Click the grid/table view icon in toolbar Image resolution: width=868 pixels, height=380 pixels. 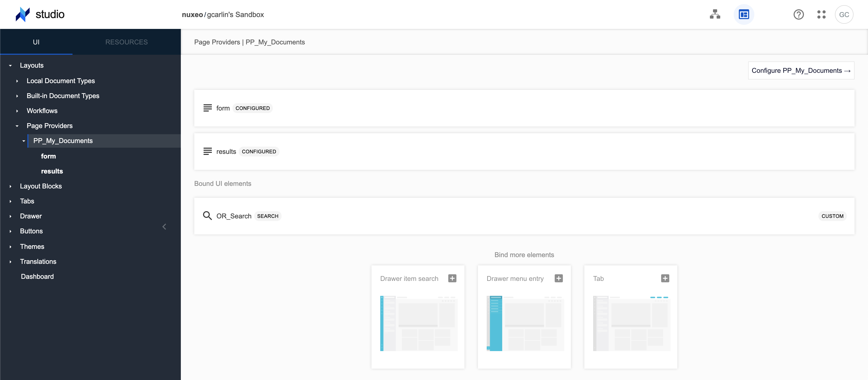[x=743, y=14]
